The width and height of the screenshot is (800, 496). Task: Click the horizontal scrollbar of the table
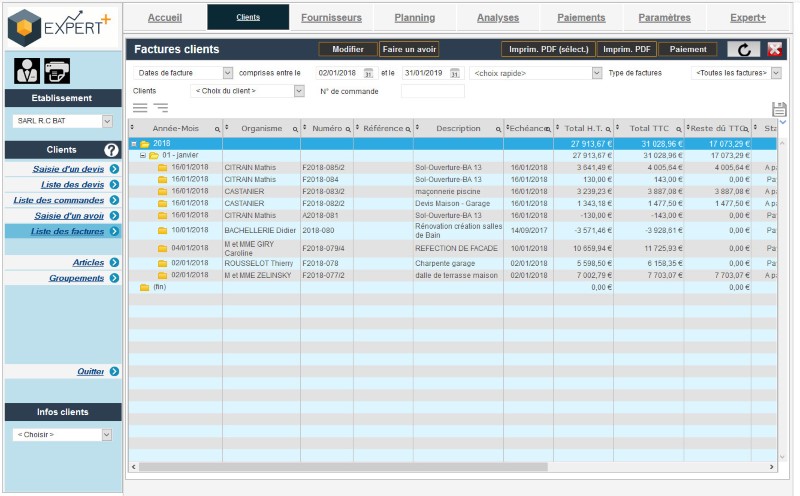click(x=343, y=467)
